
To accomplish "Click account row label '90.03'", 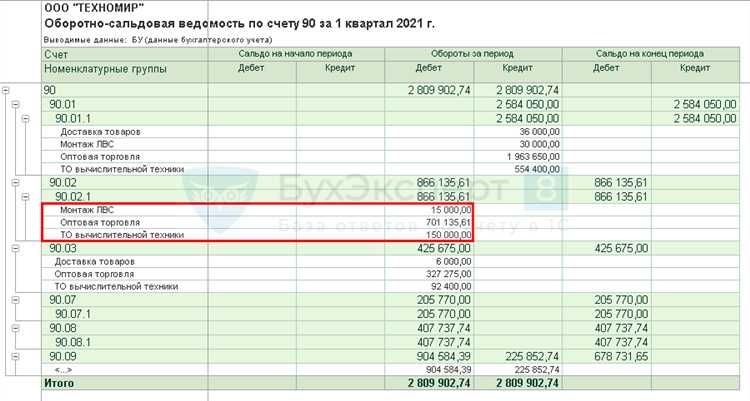I will point(63,248).
